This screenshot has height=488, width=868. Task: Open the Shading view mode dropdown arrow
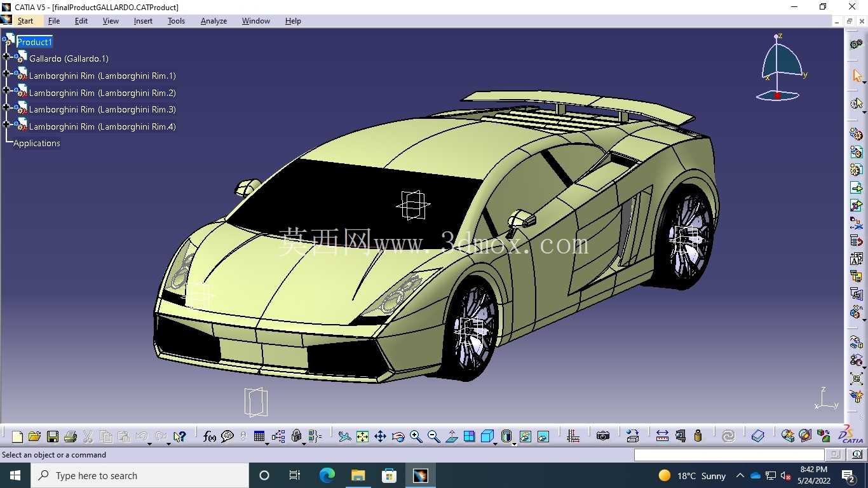513,444
